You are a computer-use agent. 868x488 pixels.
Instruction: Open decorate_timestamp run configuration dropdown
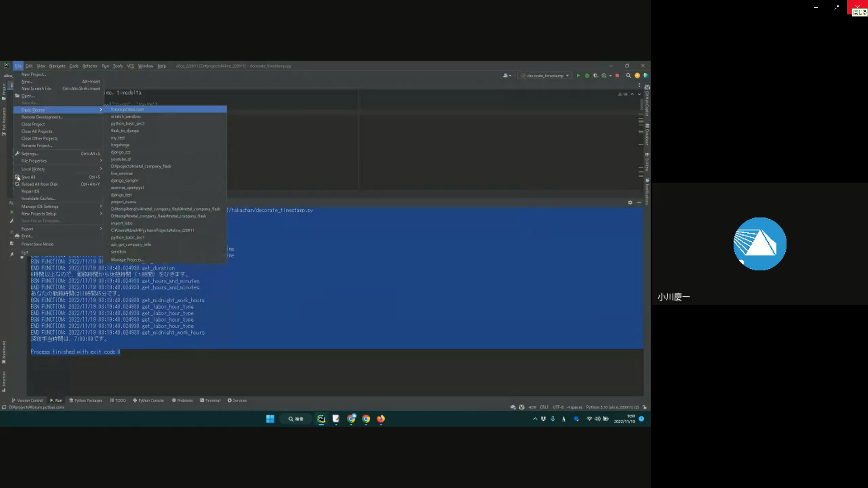[545, 75]
